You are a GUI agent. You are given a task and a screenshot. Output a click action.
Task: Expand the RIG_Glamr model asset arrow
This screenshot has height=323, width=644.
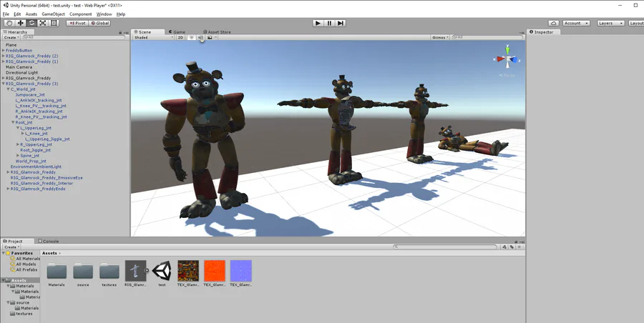click(x=147, y=270)
